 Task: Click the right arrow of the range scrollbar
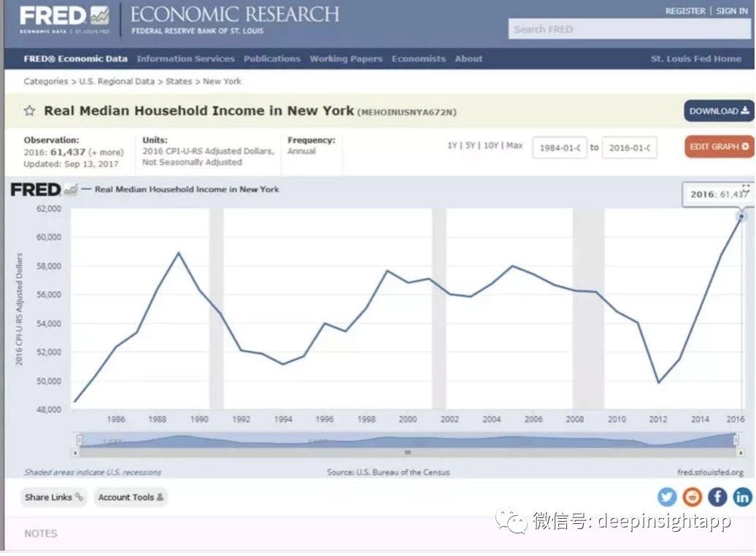[740, 453]
